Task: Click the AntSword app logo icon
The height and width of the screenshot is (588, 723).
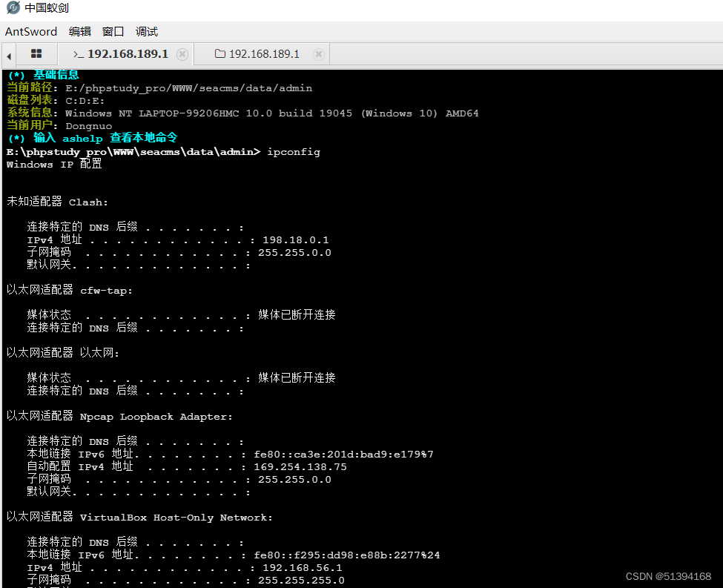Action: [x=13, y=8]
